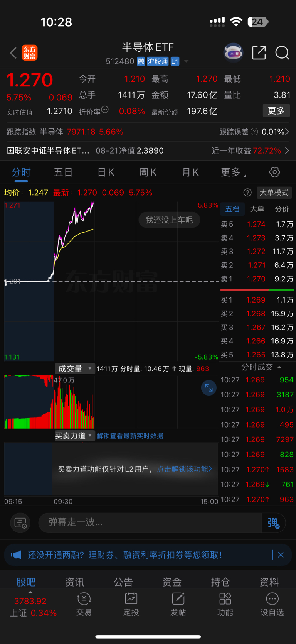Image resolution: width=296 pixels, height=644 pixels.
Task: Open the 持仓 tab
Action: [x=220, y=581]
